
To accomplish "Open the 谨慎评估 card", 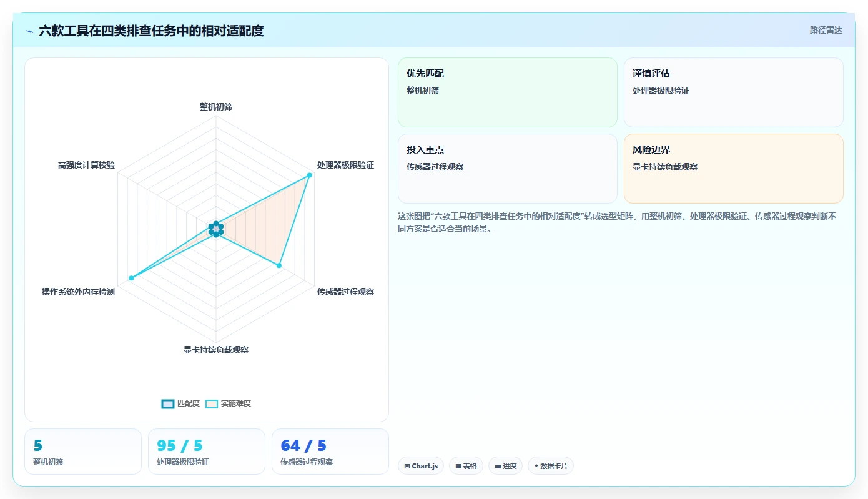I will pos(734,92).
